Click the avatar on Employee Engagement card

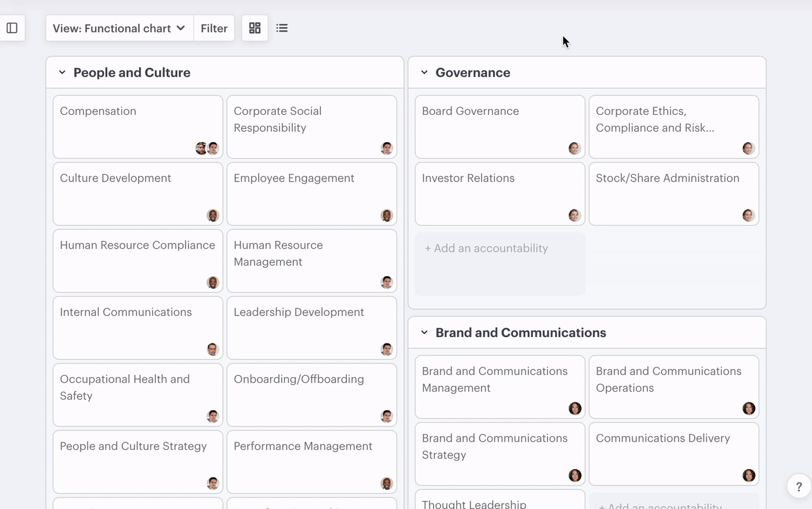tap(387, 216)
